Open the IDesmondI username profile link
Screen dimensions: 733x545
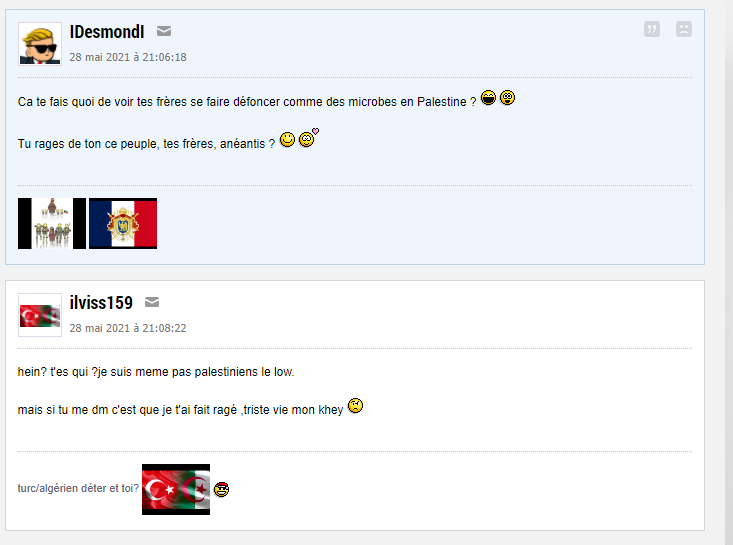click(x=107, y=32)
